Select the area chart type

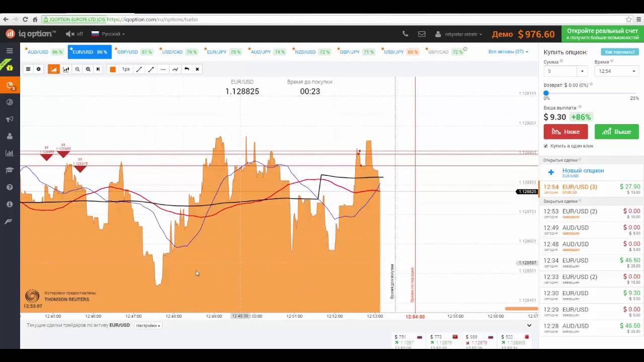[54, 69]
